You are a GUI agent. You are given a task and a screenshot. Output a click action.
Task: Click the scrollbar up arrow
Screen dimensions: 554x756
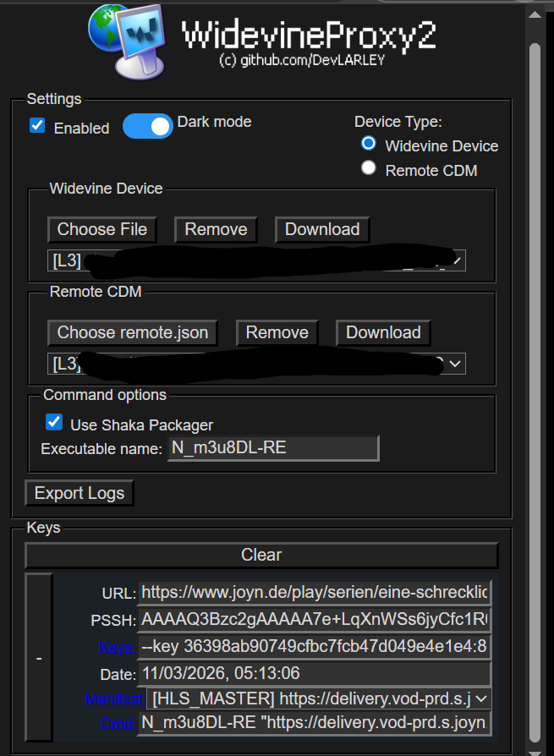coord(535,15)
